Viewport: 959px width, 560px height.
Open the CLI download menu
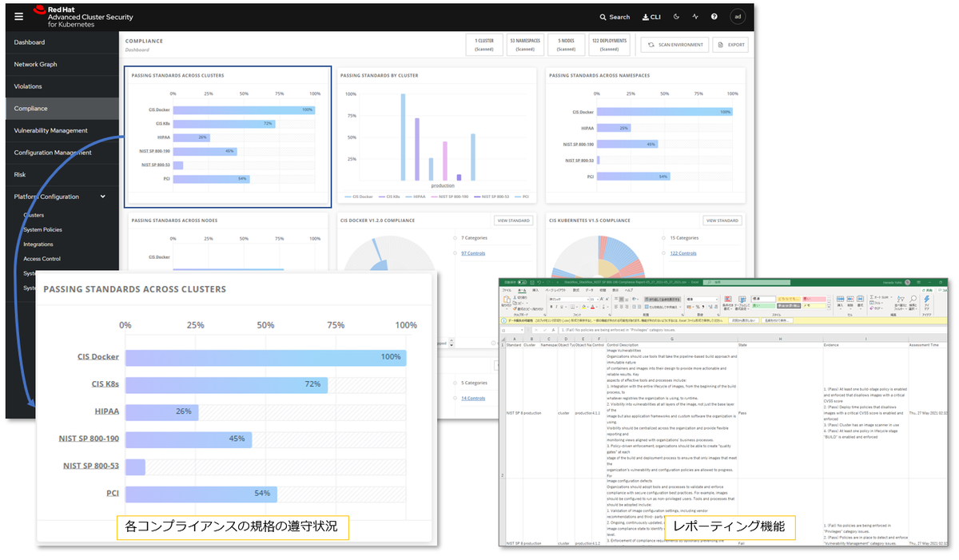pos(651,17)
